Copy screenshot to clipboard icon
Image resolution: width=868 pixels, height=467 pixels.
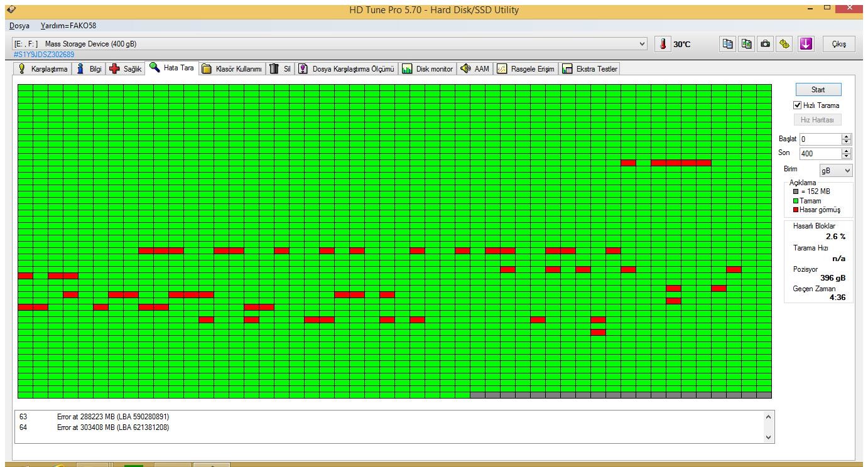(747, 44)
